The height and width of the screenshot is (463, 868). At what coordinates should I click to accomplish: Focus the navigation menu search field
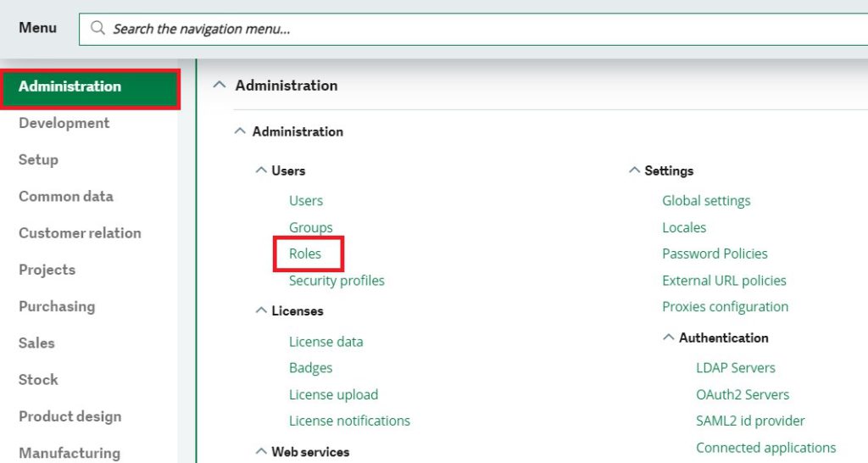(473, 29)
